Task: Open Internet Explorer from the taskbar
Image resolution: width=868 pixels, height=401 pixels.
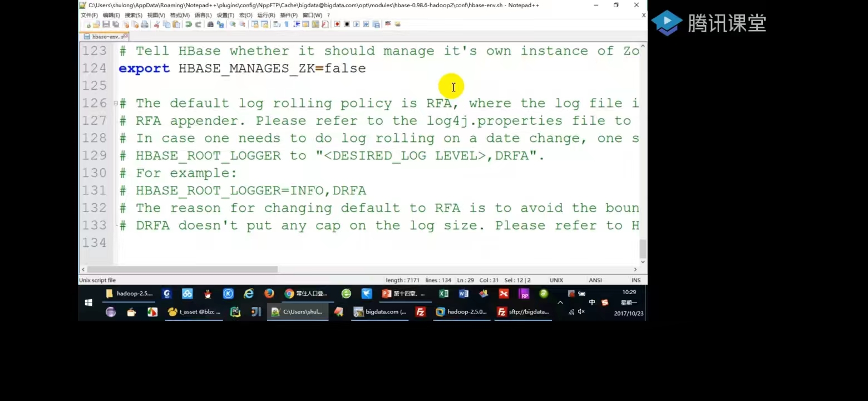Action: pos(249,294)
